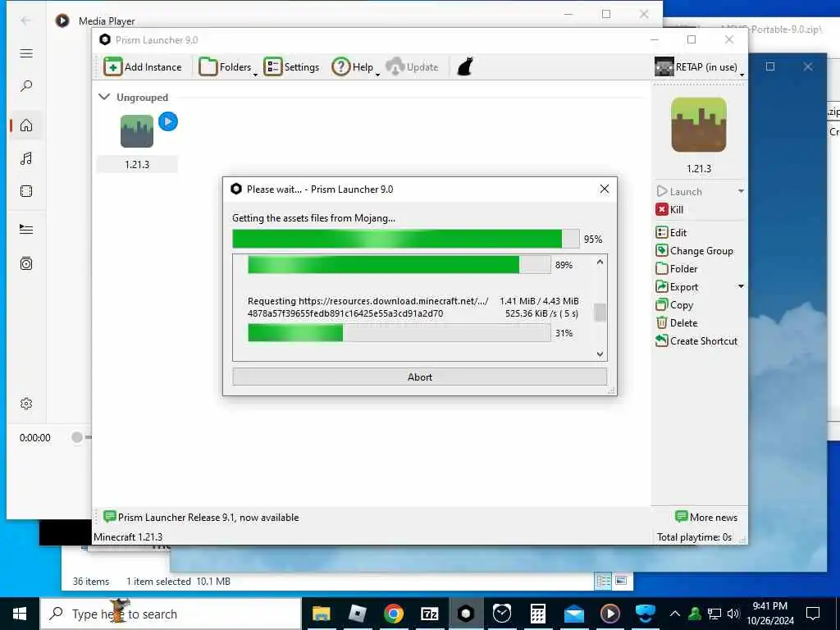Open Roblox from taskbar

coord(358,614)
